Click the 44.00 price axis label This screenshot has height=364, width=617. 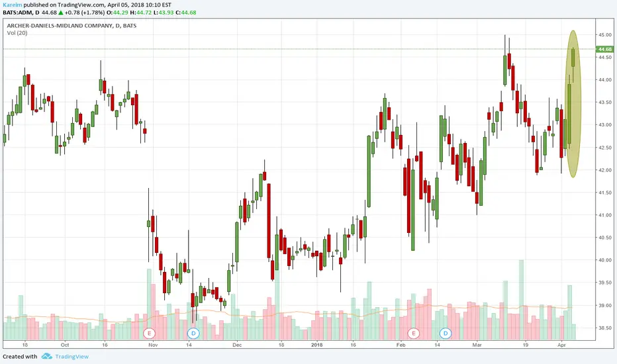[605, 80]
